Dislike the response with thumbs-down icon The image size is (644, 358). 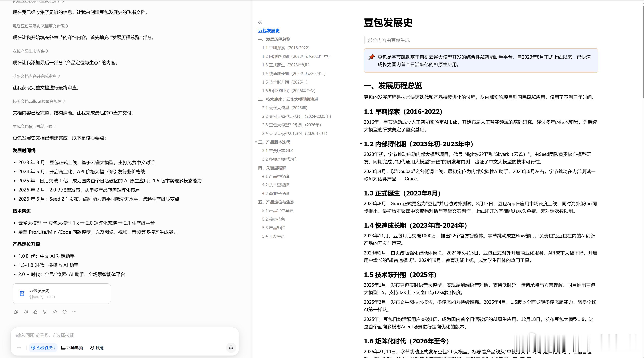45,312
